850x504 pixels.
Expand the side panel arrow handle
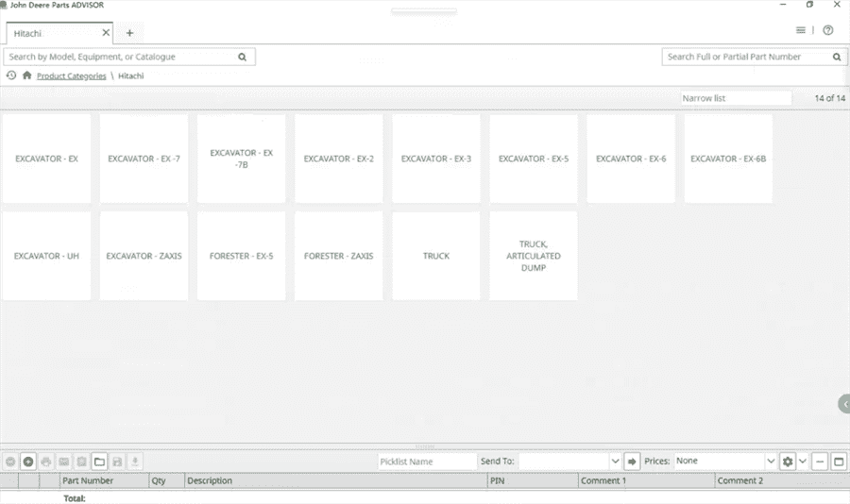844,404
